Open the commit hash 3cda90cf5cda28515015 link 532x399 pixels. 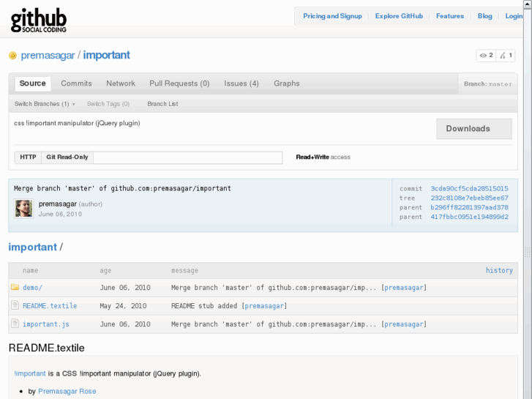pos(469,189)
